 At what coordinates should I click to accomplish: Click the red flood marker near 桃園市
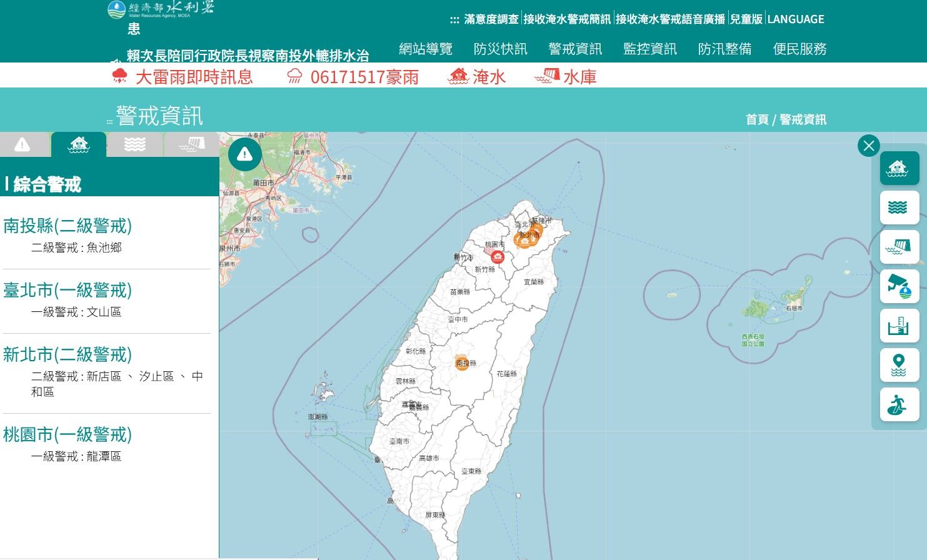tap(498, 257)
